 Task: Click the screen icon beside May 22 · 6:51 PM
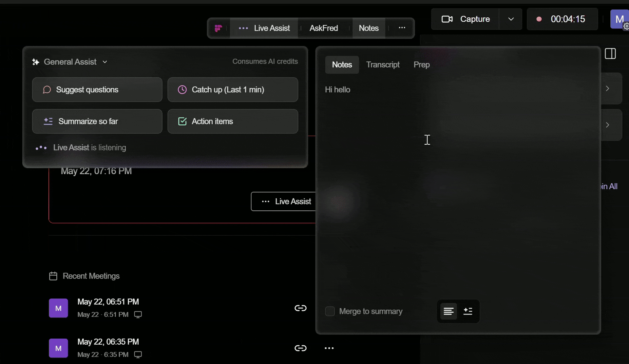pyautogui.click(x=138, y=315)
